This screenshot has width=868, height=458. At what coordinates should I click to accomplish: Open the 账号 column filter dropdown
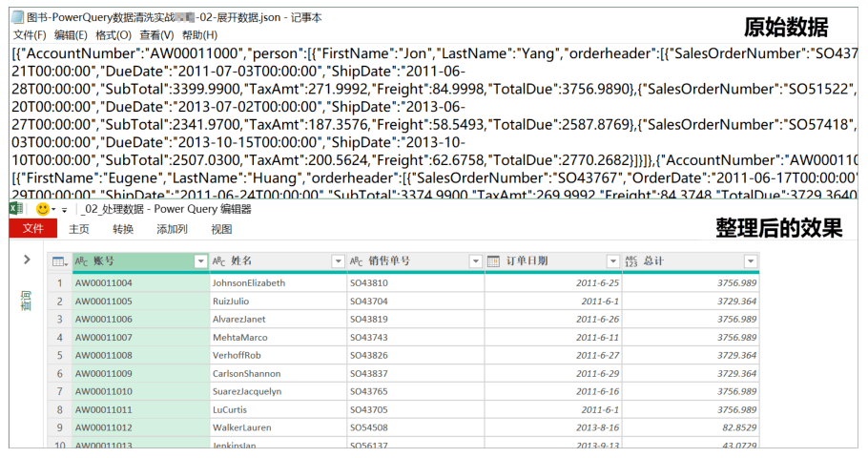[201, 261]
